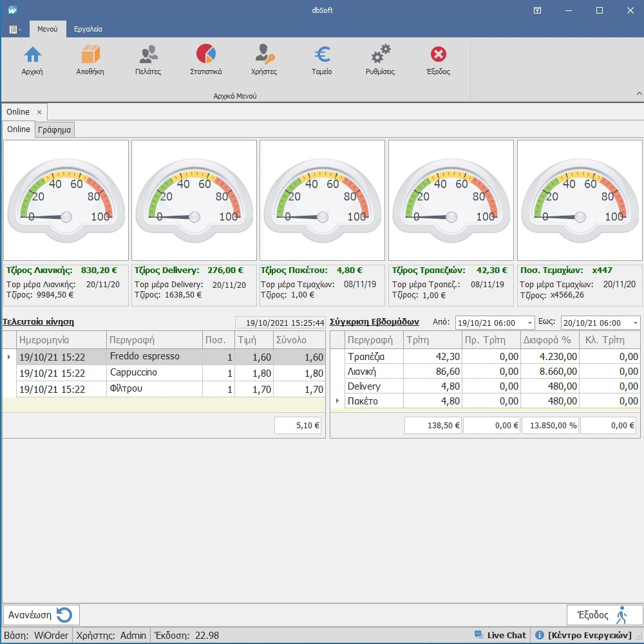Open the Πελάτες customers icon

148,55
